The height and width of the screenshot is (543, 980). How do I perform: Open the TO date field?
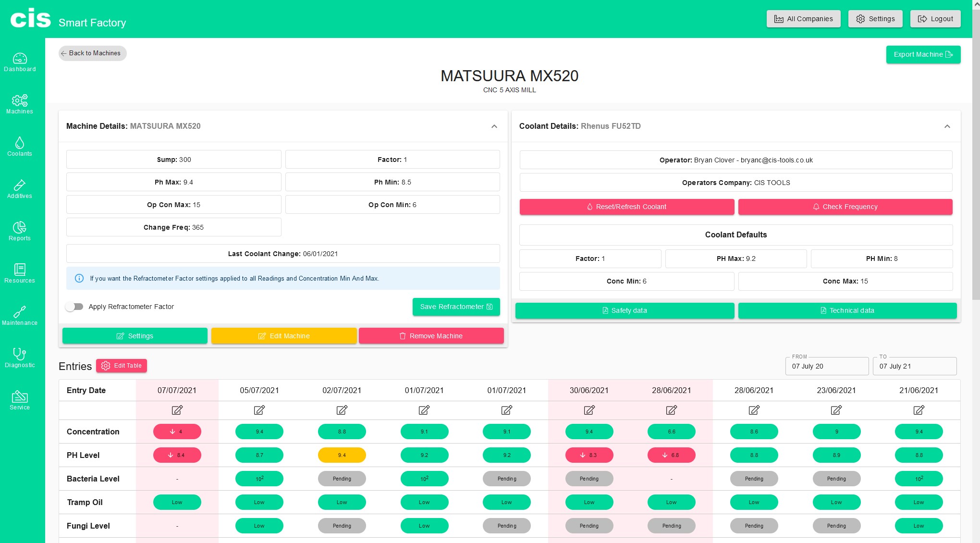[914, 366]
